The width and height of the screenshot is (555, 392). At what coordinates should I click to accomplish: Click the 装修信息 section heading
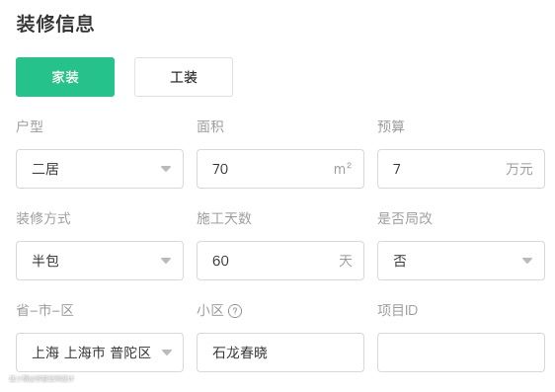click(x=55, y=24)
